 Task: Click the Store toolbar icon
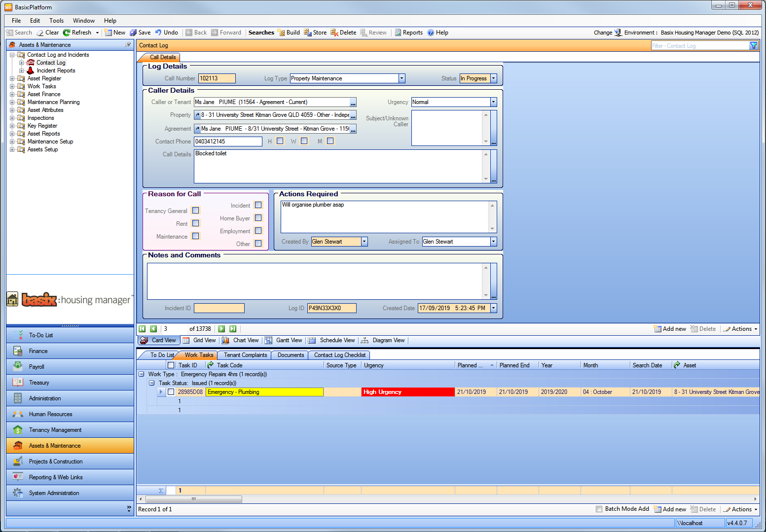315,32
